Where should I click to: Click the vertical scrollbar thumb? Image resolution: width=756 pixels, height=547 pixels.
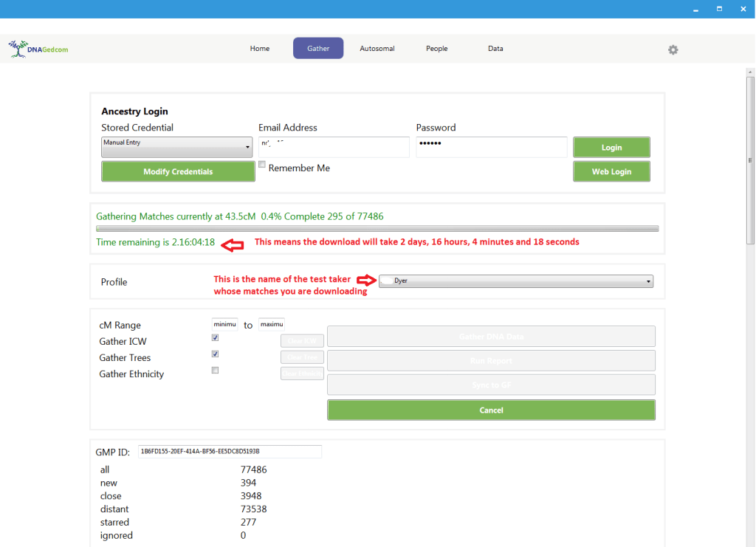(x=750, y=160)
